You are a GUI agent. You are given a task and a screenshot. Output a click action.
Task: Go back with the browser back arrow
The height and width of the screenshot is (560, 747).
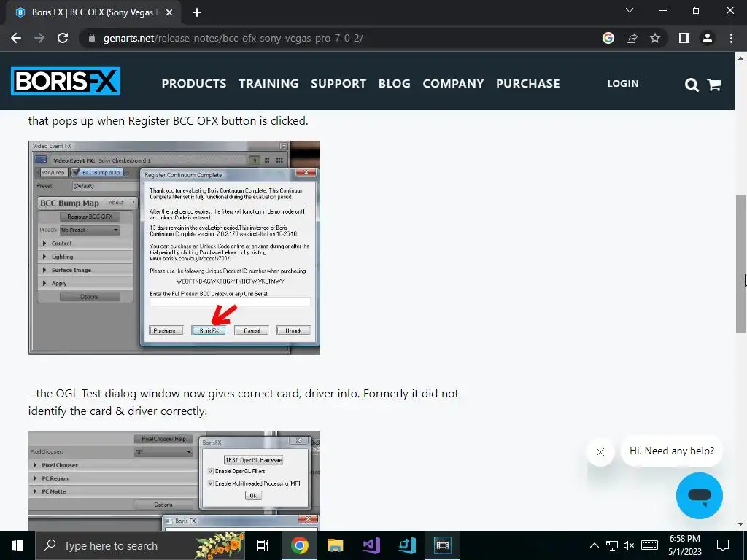coord(16,38)
